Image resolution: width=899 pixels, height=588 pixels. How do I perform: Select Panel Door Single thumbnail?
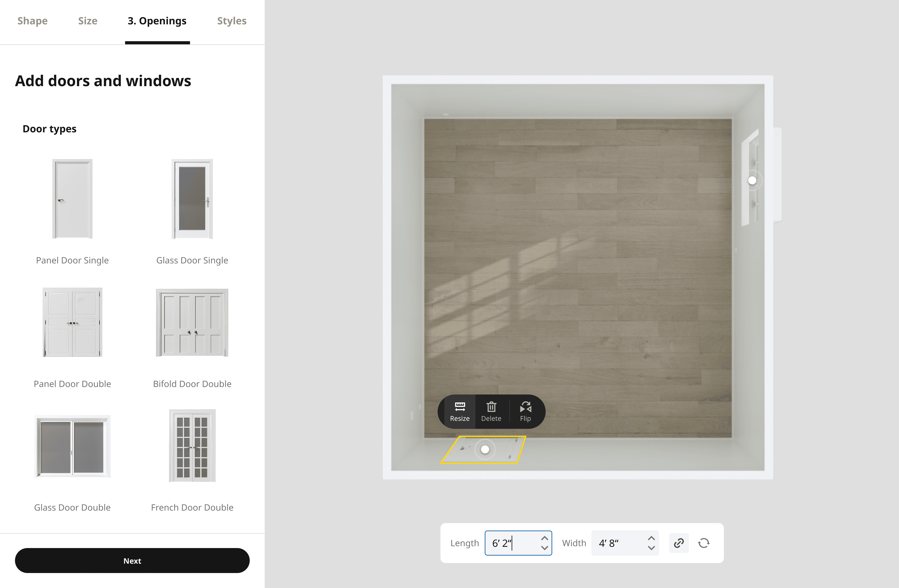pos(72,199)
